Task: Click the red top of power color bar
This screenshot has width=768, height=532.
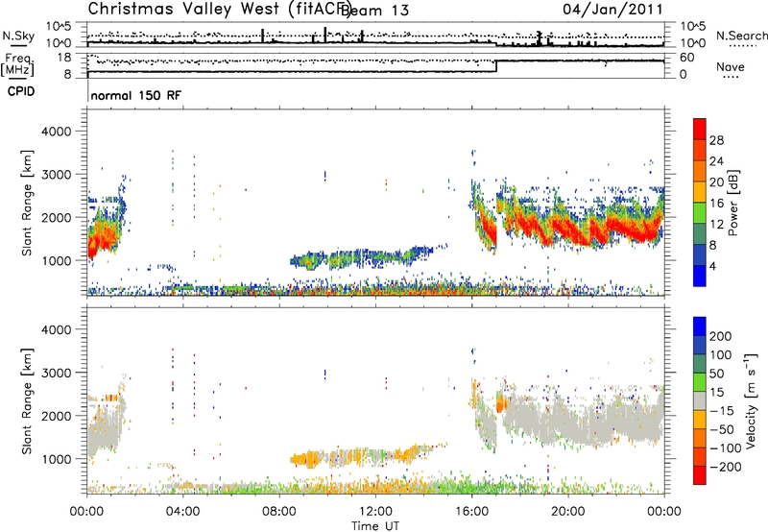Action: (x=700, y=129)
